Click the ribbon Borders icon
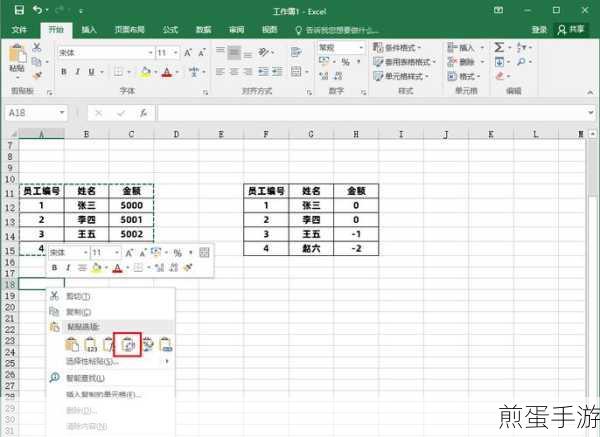Image resolution: width=600 pixels, height=437 pixels. point(119,72)
